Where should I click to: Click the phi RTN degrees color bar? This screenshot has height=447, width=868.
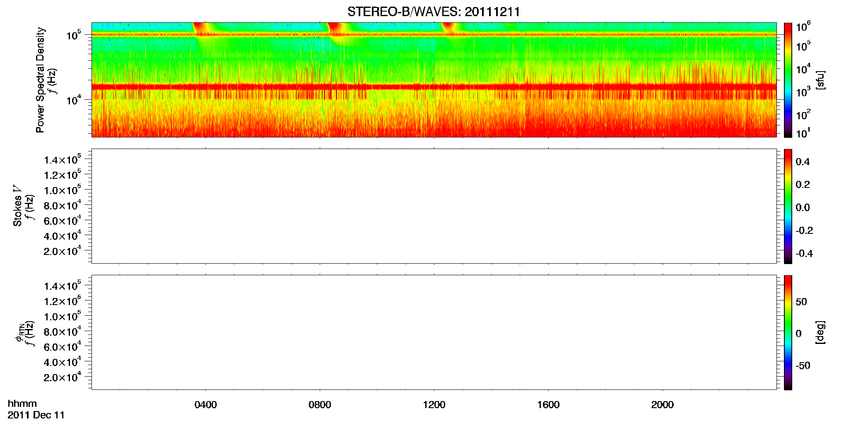coord(788,332)
